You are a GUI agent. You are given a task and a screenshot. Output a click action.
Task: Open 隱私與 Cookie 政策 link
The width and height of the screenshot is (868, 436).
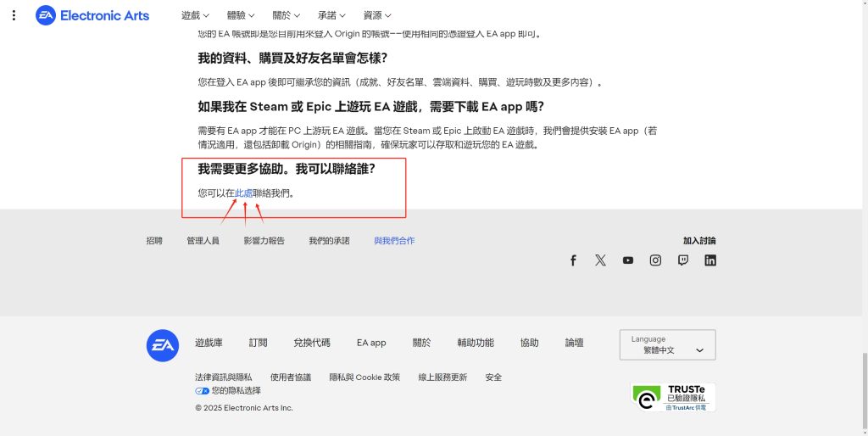364,377
